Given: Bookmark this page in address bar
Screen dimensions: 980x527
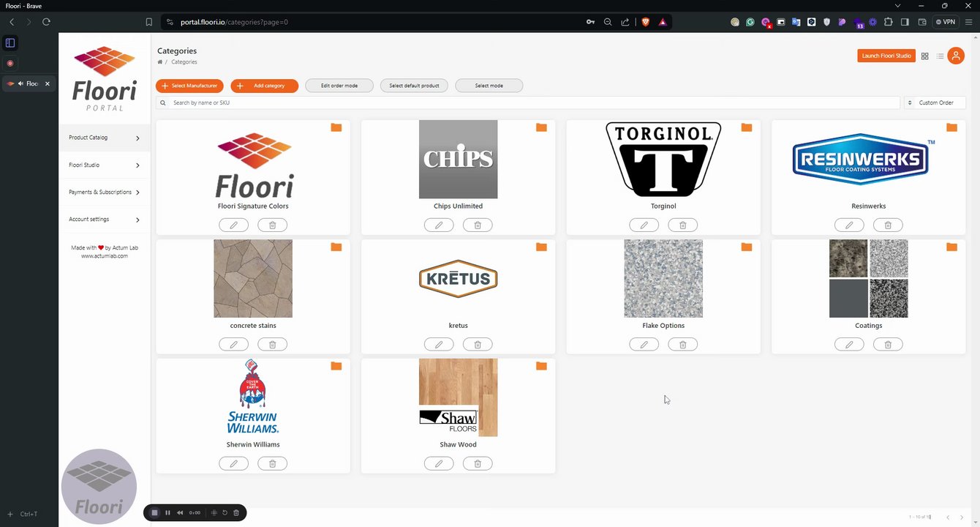Looking at the screenshot, I should tap(148, 22).
